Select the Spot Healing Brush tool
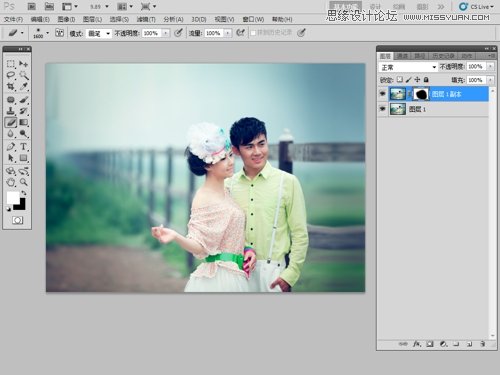 point(11,100)
